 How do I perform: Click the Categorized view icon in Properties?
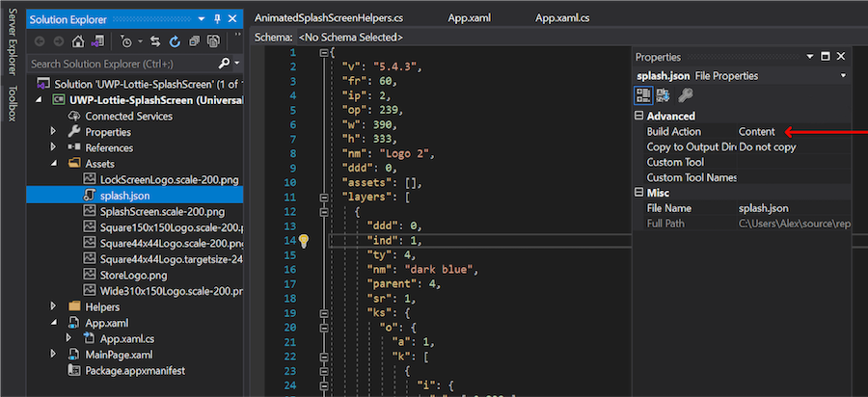pos(642,95)
